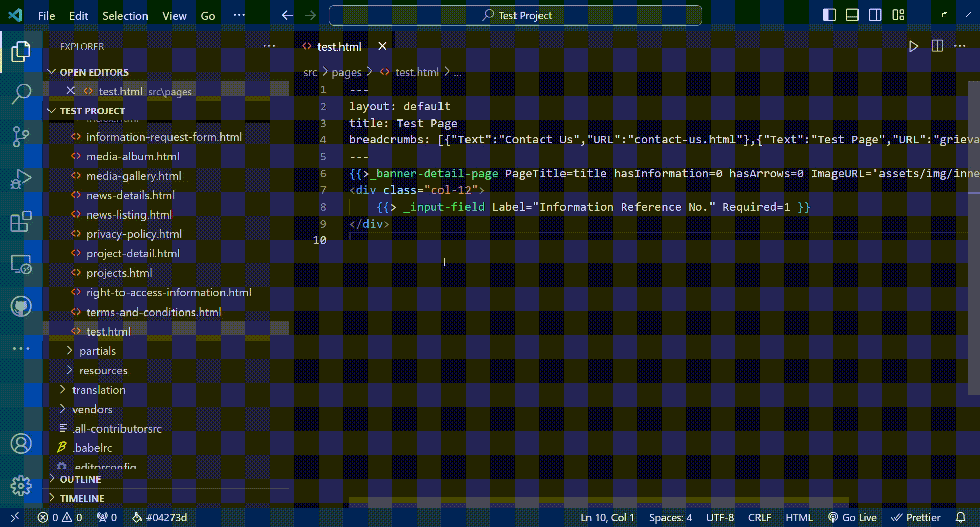The width and height of the screenshot is (980, 527).
Task: Open notifications bell in status bar
Action: [961, 517]
